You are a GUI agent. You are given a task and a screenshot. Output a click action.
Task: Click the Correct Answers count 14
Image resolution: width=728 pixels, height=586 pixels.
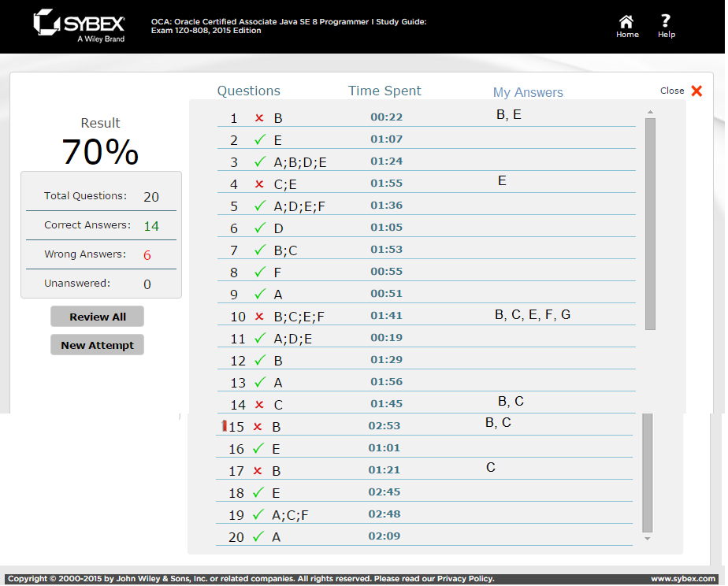pyautogui.click(x=151, y=226)
